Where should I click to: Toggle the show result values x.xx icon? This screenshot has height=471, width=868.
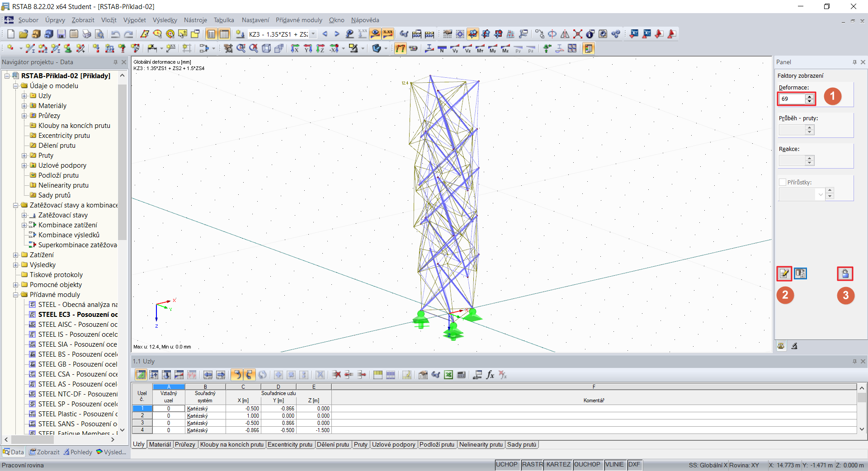(x=388, y=34)
